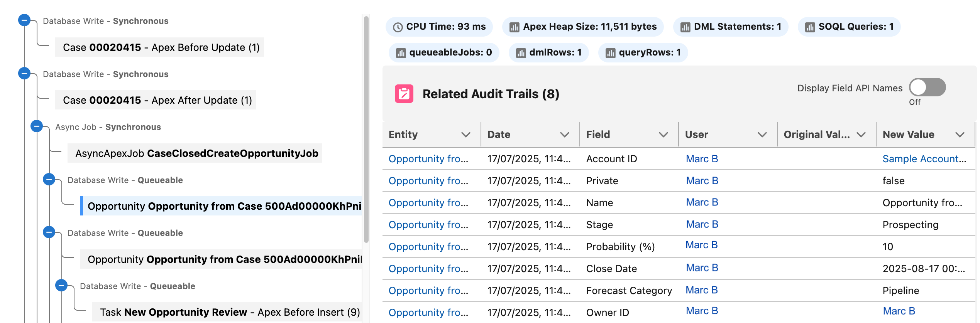This screenshot has width=980, height=323.
Task: Expand the New Value column options
Action: point(960,135)
